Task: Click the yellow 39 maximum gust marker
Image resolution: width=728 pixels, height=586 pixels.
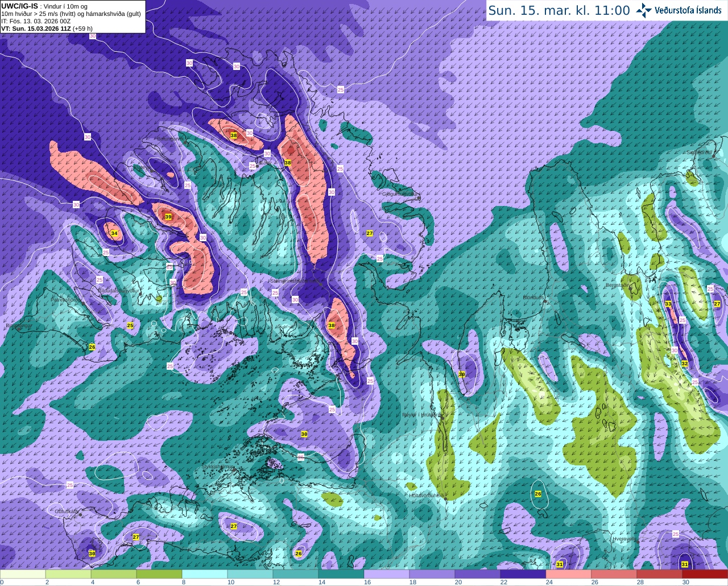Action: (168, 217)
